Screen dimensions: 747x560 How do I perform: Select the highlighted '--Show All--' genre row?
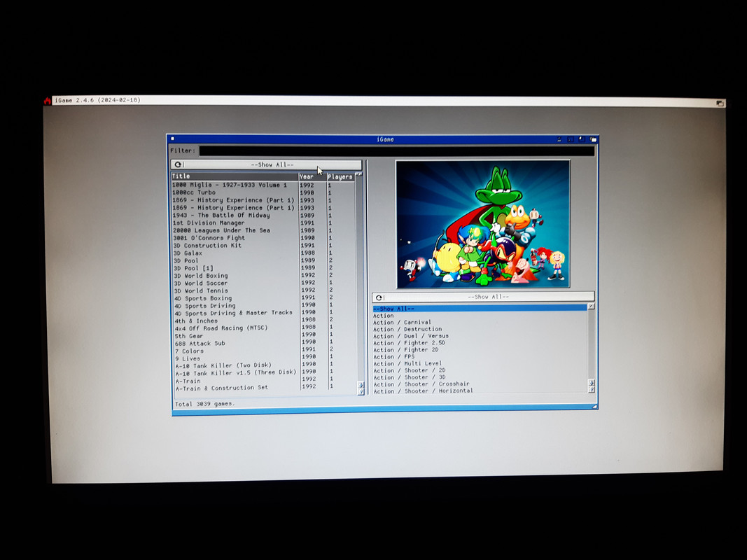coord(480,309)
